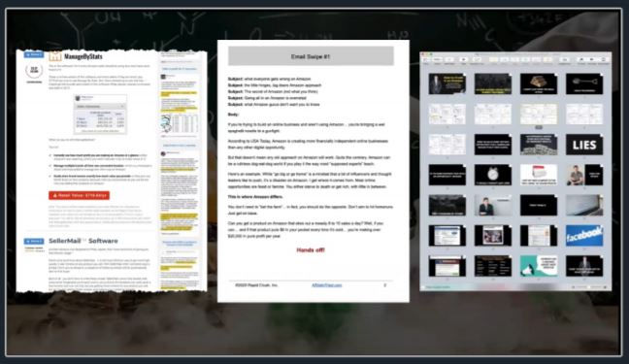Click the ManageByStats logo icon
Image resolution: width=629 pixels, height=364 pixels.
55,56
